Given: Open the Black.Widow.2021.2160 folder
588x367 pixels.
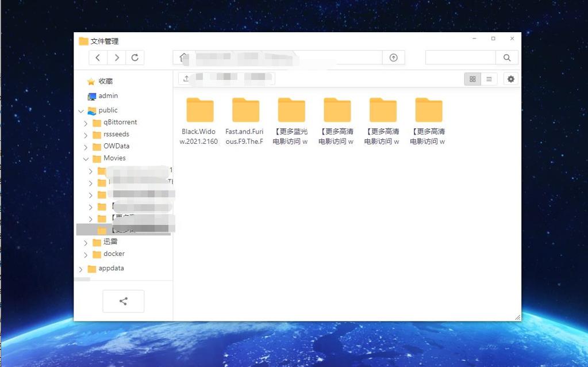Looking at the screenshot, I should point(199,109).
